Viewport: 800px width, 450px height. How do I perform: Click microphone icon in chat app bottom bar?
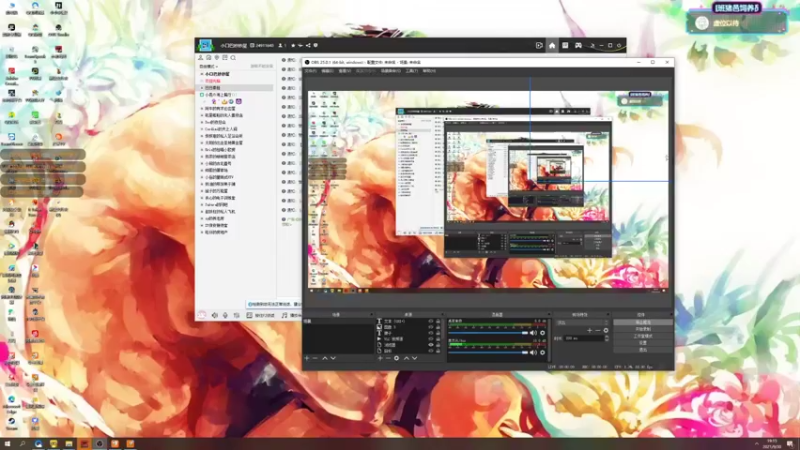point(226,315)
